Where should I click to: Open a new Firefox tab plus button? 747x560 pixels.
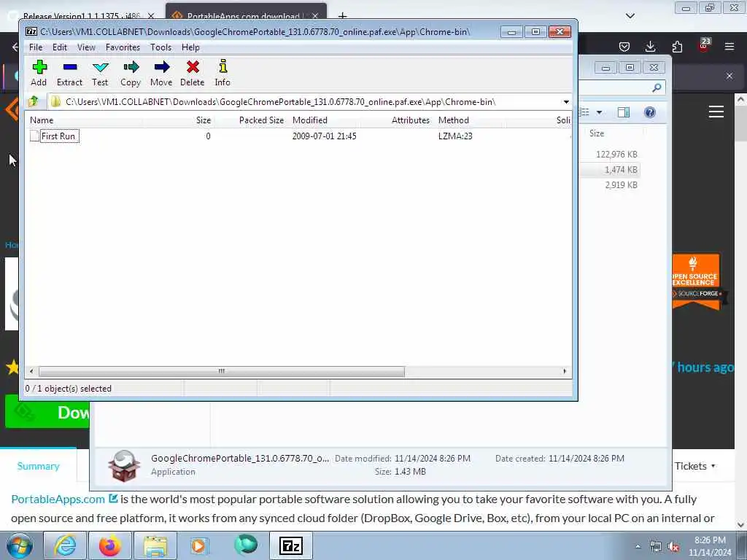(343, 16)
